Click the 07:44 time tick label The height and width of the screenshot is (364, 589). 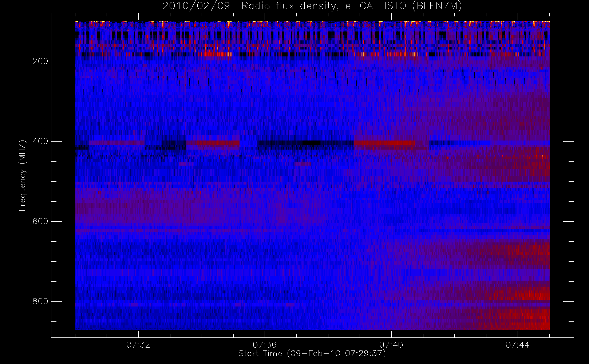pyautogui.click(x=518, y=345)
